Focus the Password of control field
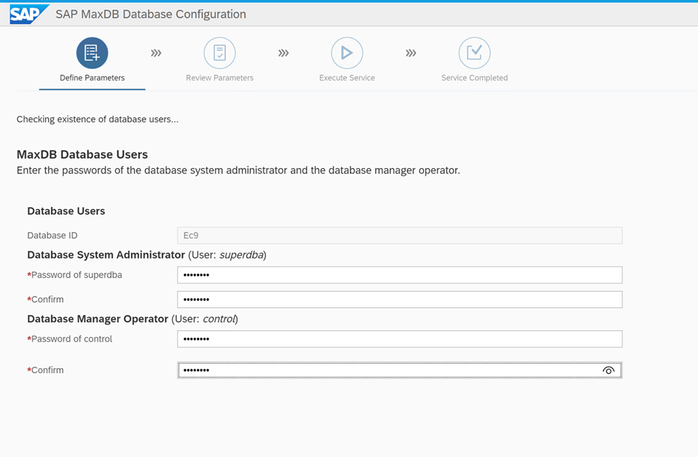Screen dimensions: 698x457 pos(400,339)
